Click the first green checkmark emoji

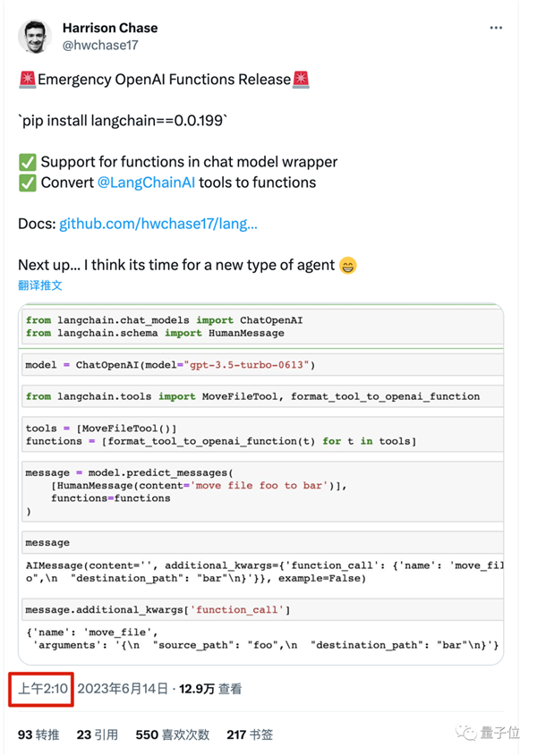pos(27,162)
